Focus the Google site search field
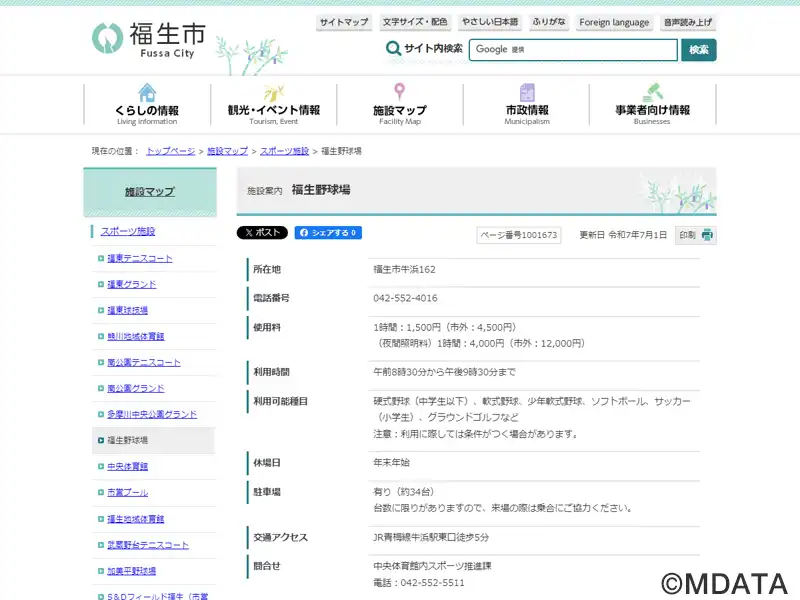The height and width of the screenshot is (600, 800). click(573, 50)
